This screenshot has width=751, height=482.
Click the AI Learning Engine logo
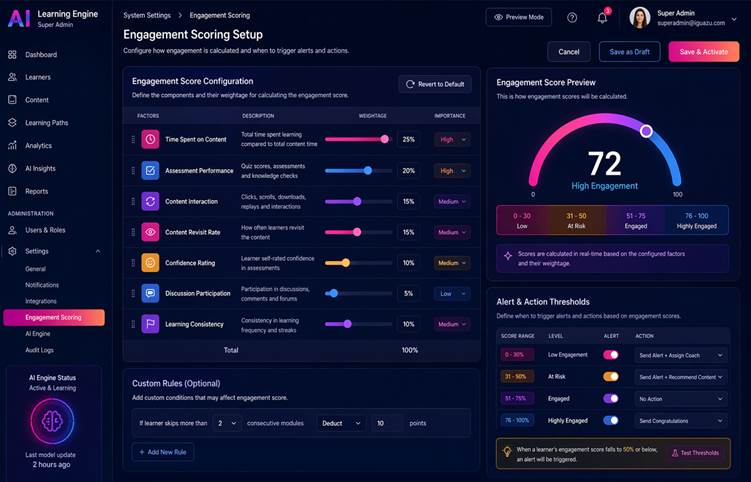(19, 18)
